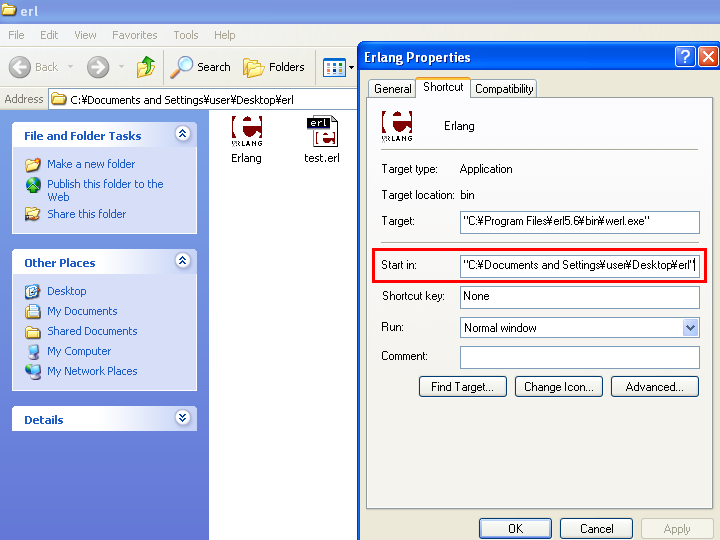The width and height of the screenshot is (720, 540).
Task: Collapse File and Folder Tasks panel
Action: 183,134
